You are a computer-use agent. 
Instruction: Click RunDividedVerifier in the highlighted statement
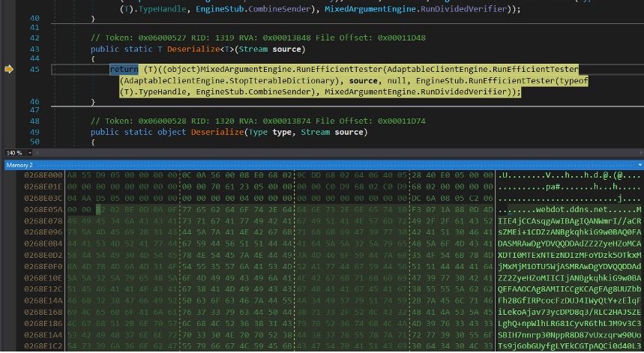pyautogui.click(x=464, y=92)
